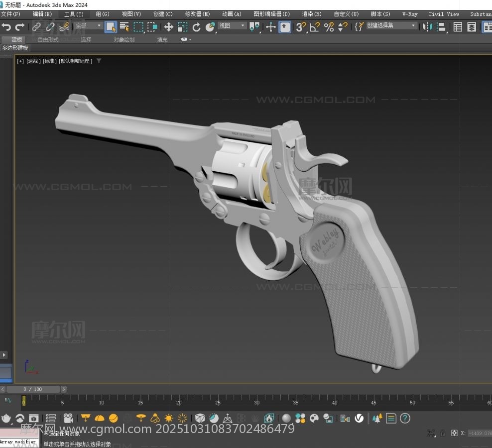This screenshot has width=492, height=448.
Task: Click the [默认明暗处理] viewport shading label
Action: point(76,61)
